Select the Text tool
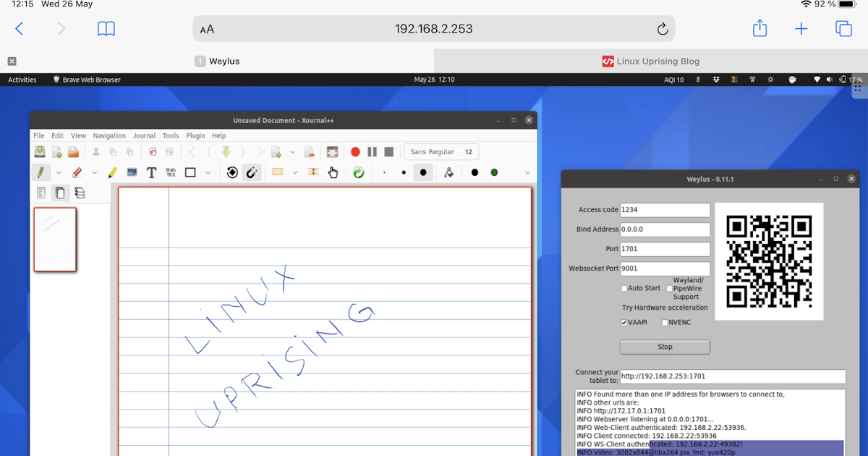 (151, 172)
